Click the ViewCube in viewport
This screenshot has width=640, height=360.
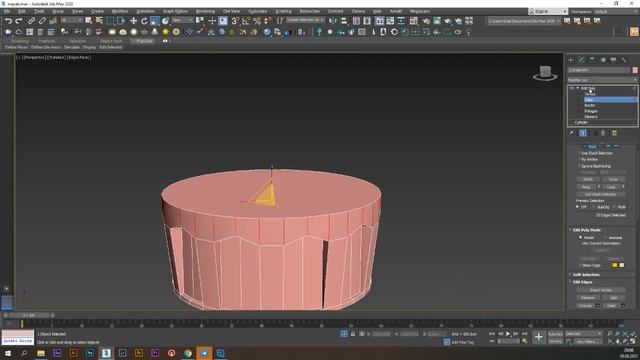tap(545, 73)
